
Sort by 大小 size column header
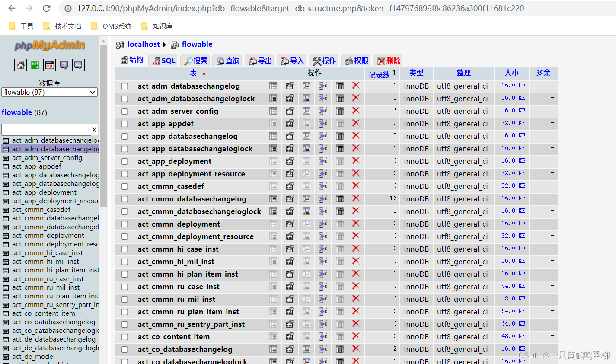click(x=511, y=73)
